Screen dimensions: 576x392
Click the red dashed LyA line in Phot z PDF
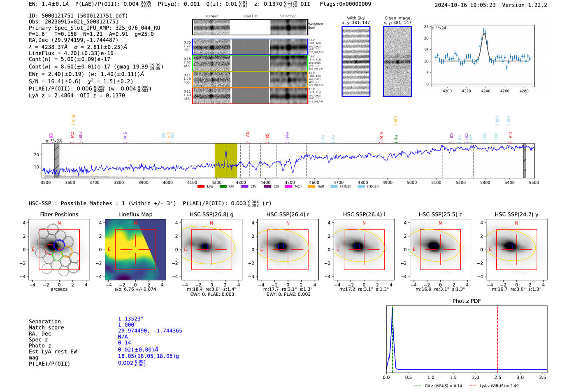(x=497, y=339)
